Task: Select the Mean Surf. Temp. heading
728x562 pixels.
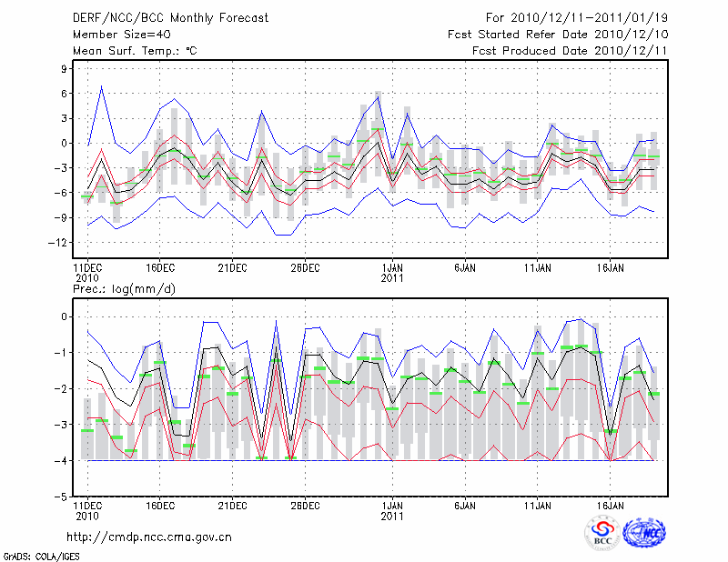Action: pos(135,51)
